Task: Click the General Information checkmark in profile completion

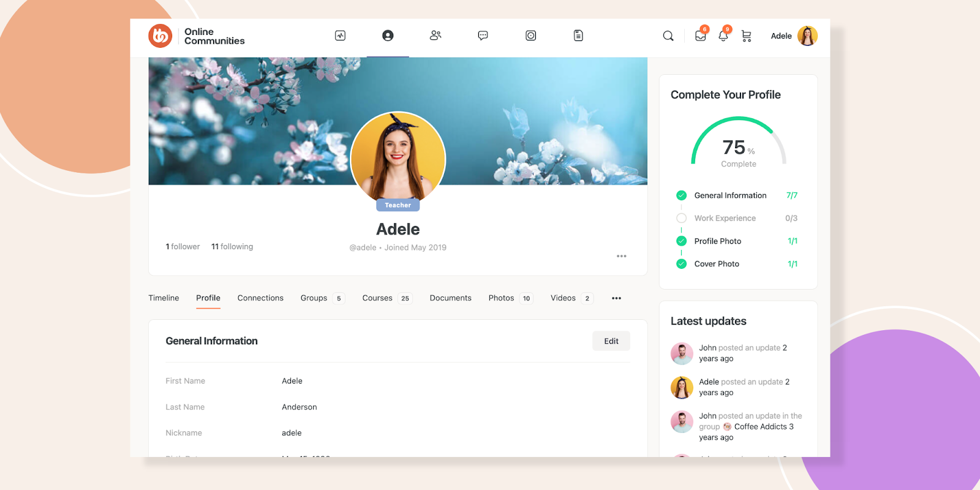Action: click(x=681, y=195)
